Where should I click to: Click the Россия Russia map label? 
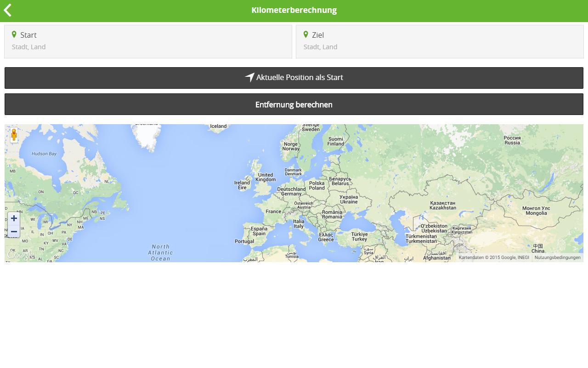point(512,140)
